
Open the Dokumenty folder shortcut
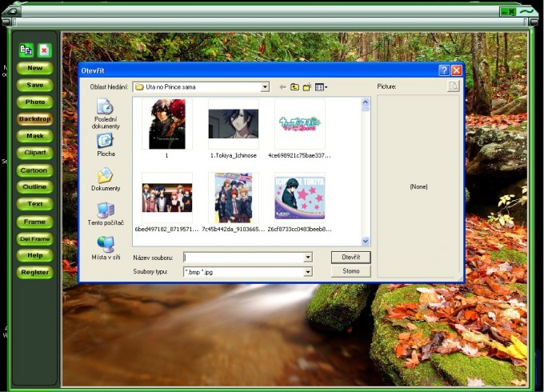[x=106, y=179]
